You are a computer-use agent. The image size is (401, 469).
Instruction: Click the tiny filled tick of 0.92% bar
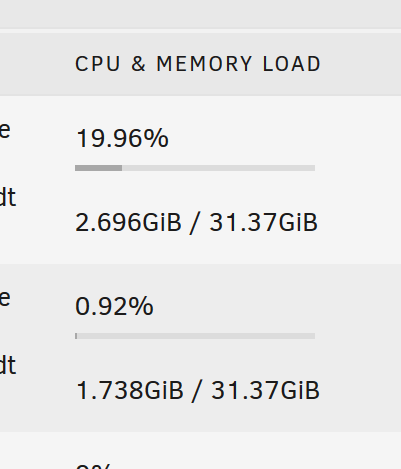click(x=76, y=336)
